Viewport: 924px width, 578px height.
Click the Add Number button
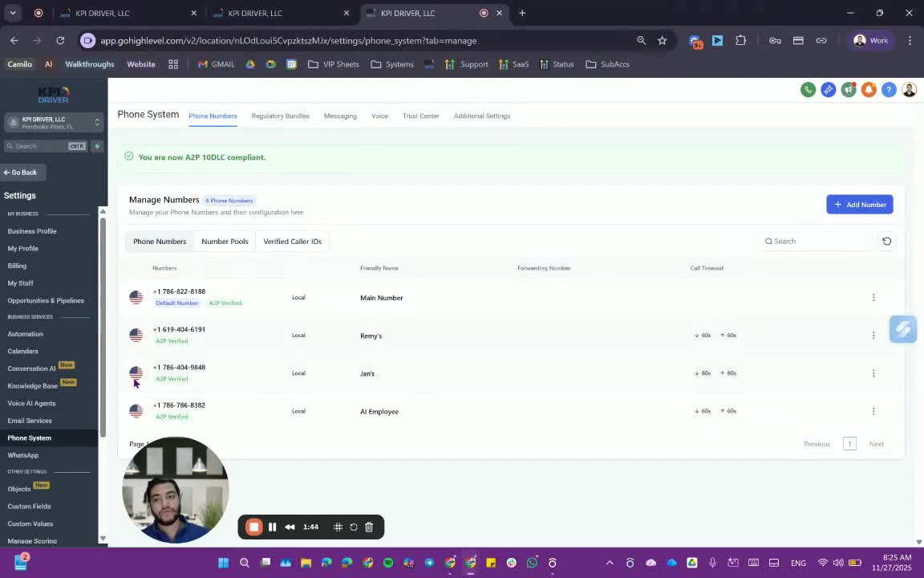pyautogui.click(x=860, y=204)
